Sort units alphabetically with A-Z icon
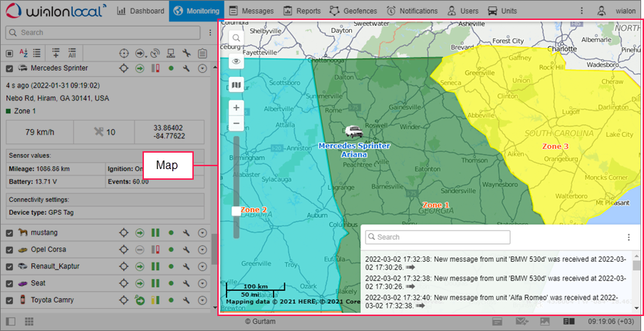This screenshot has width=644, height=331. pos(24,53)
